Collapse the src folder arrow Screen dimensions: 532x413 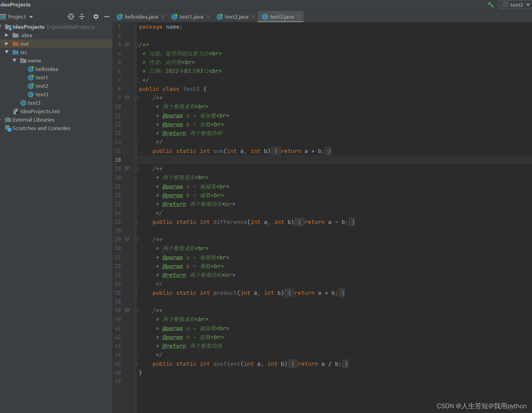click(x=7, y=52)
